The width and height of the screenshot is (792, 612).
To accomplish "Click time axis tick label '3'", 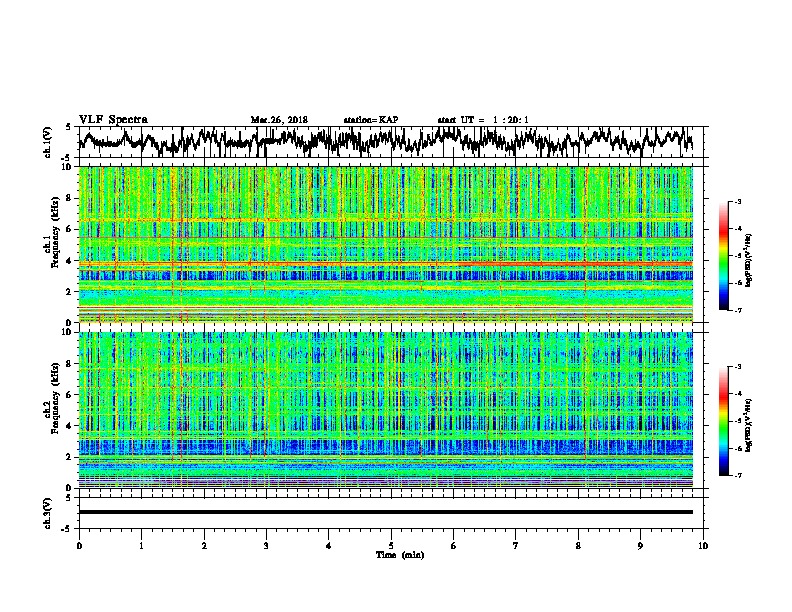I will (266, 546).
